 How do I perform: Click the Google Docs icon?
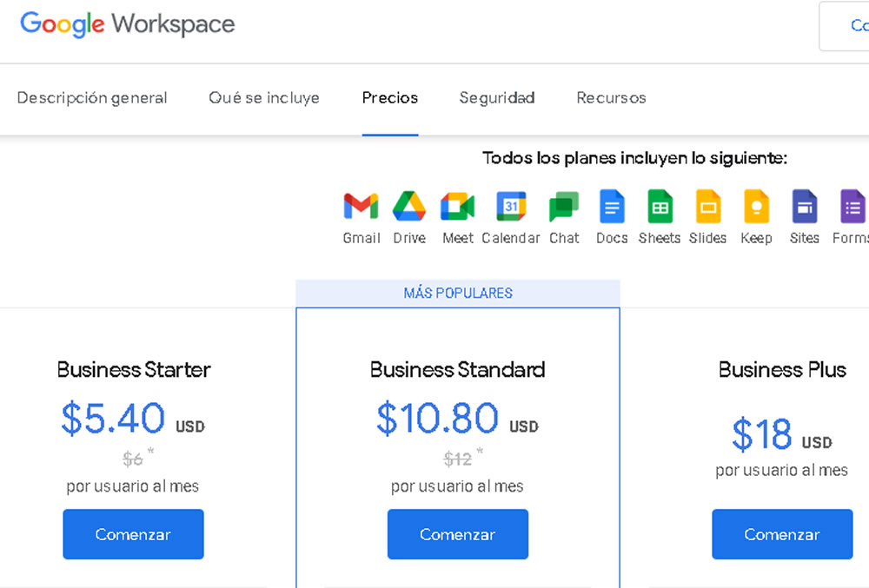(612, 206)
